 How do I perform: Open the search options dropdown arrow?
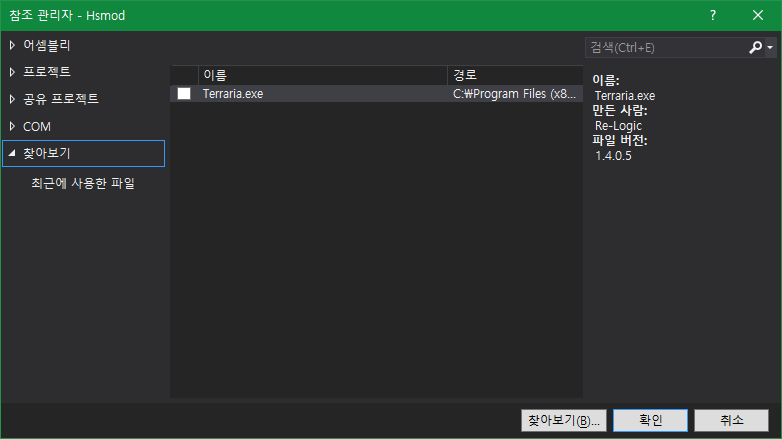click(770, 47)
